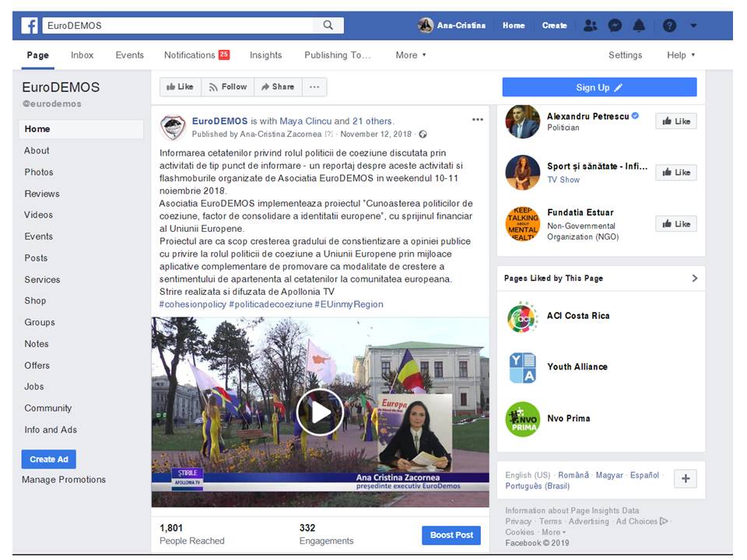
Task: Click Ana-Cristina Zacornea publisher name
Action: pos(281,135)
